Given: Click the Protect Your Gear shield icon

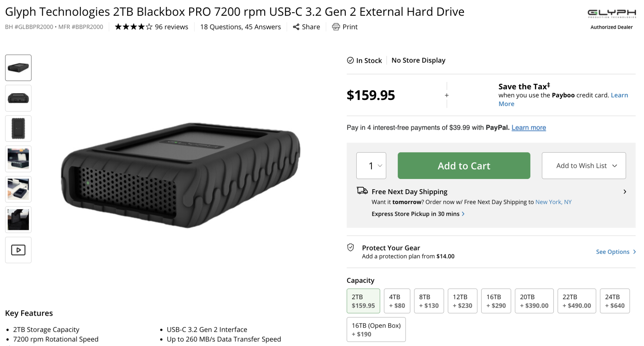Looking at the screenshot, I should tap(351, 248).
